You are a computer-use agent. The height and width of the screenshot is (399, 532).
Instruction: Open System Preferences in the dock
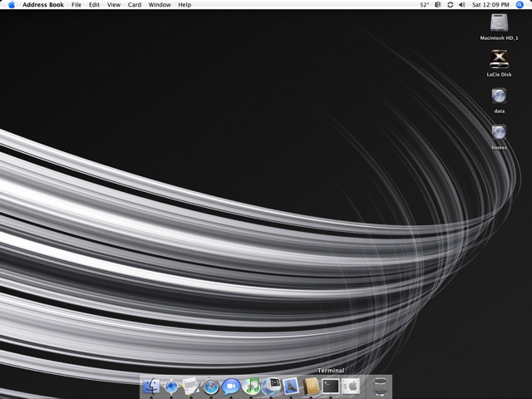(351, 386)
